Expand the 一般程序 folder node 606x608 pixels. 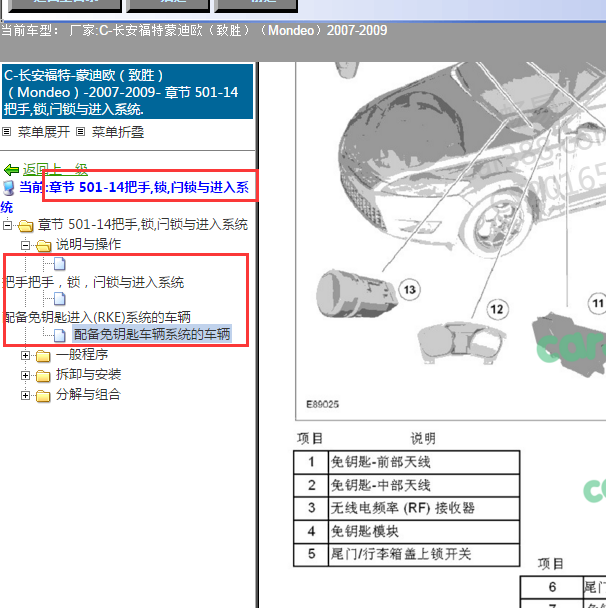(x=26, y=355)
